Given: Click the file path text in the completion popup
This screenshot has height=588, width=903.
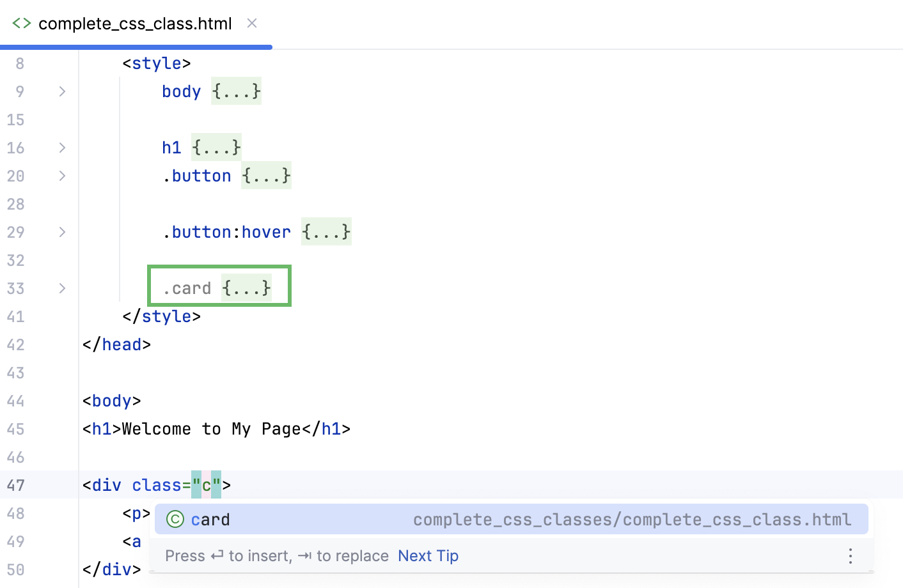Looking at the screenshot, I should coord(630,520).
